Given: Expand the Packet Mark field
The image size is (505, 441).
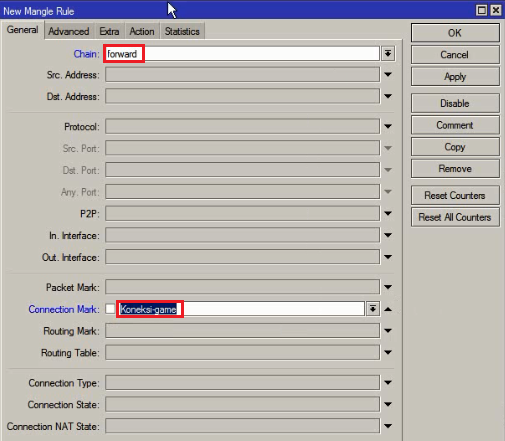Looking at the screenshot, I should (x=388, y=287).
